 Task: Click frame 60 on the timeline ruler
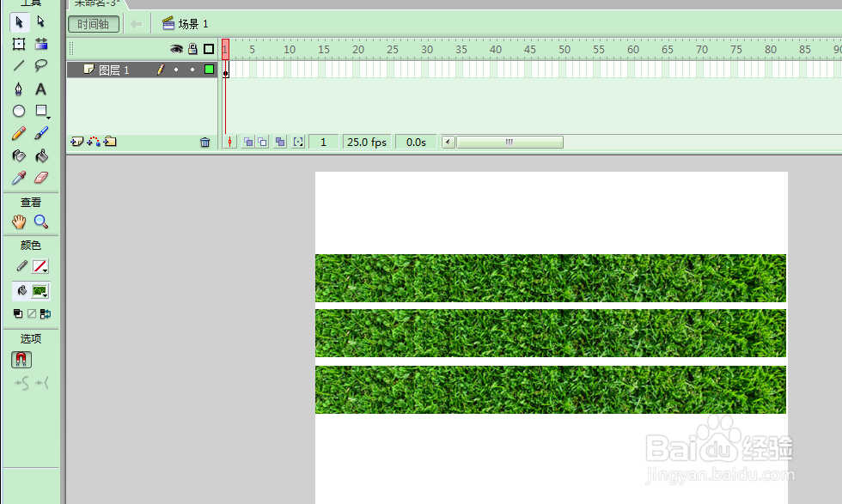[x=633, y=50]
